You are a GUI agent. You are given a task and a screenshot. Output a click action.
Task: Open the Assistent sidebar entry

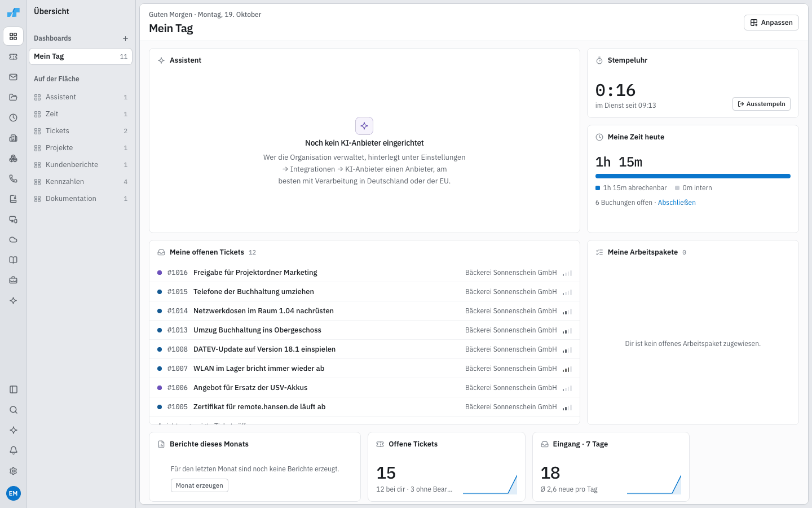[x=81, y=97]
